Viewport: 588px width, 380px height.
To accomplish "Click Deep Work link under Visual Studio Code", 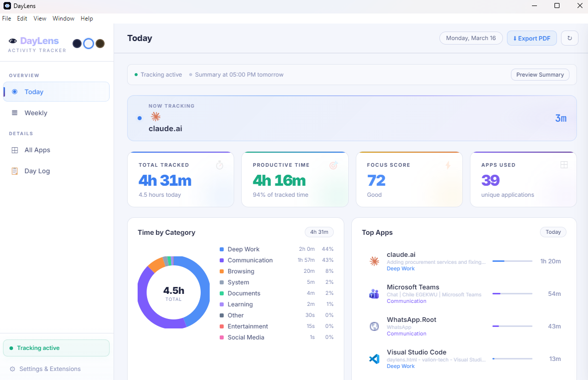I will point(400,366).
